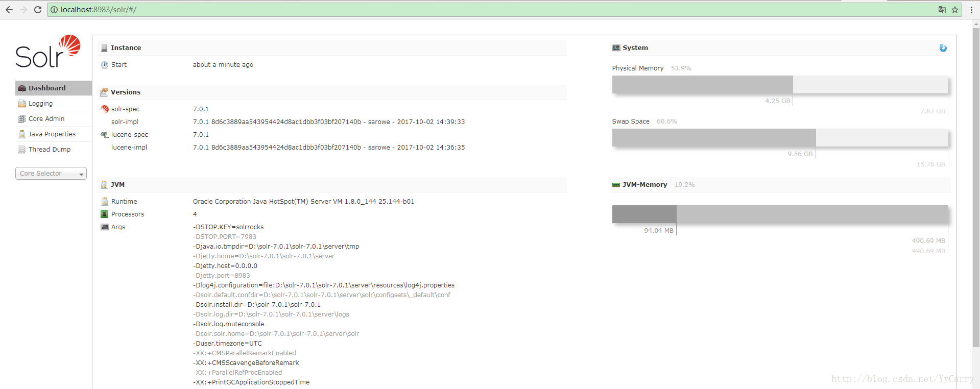This screenshot has height=389, width=980.
Task: Click the Swap Space 60.6% label
Action: tap(667, 121)
